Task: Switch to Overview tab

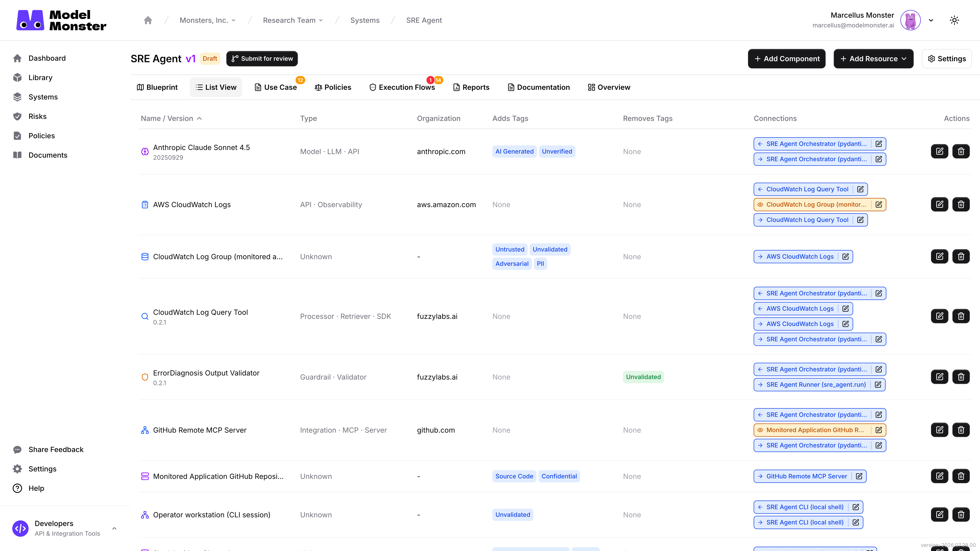Action: click(609, 87)
